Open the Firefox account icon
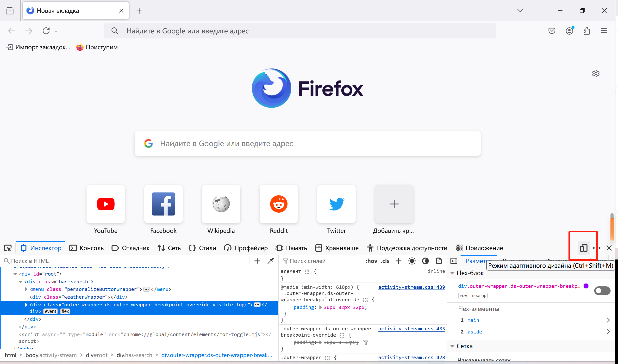The image size is (618, 364). click(x=569, y=31)
